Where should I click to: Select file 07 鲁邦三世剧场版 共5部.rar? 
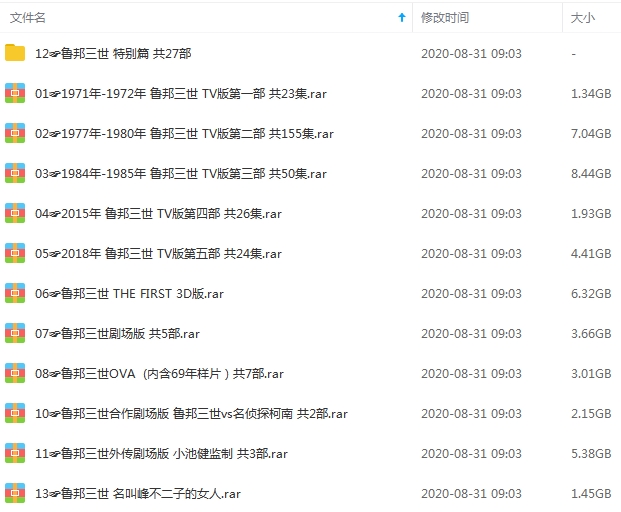(x=117, y=333)
